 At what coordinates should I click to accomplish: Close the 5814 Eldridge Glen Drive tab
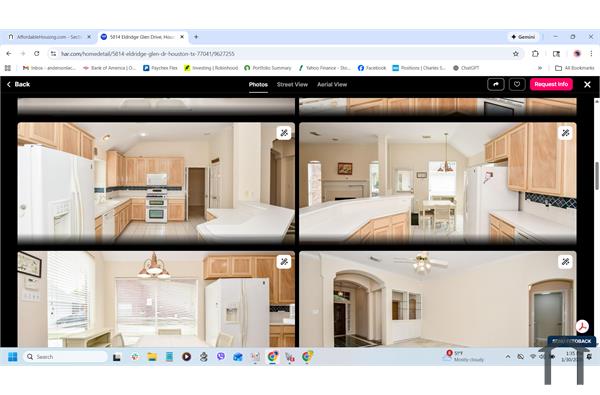click(x=182, y=37)
